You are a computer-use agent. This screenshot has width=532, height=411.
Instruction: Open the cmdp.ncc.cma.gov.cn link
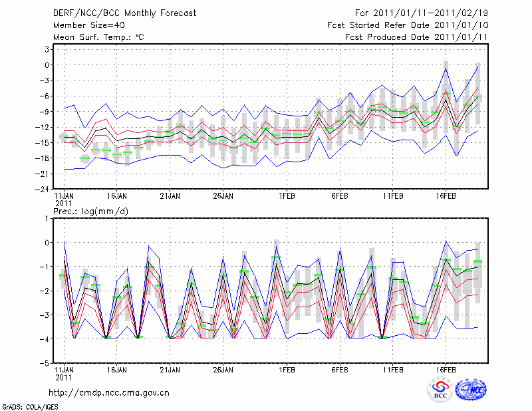109,392
